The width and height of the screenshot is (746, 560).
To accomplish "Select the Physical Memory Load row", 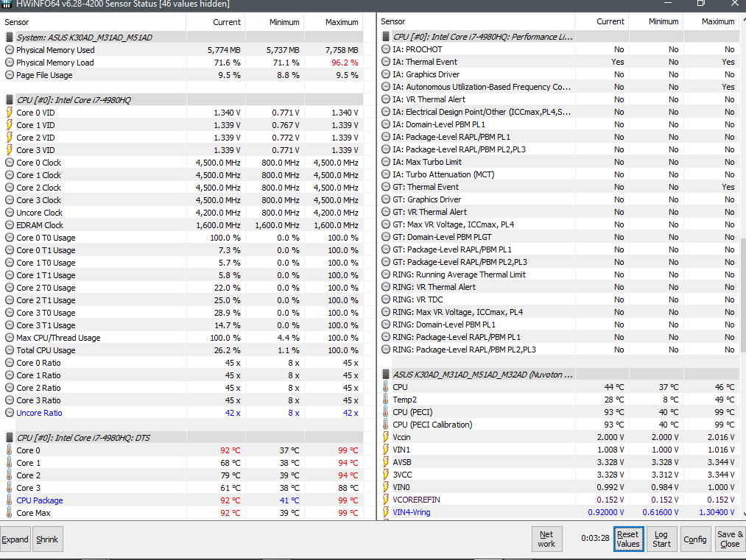I will (x=182, y=63).
